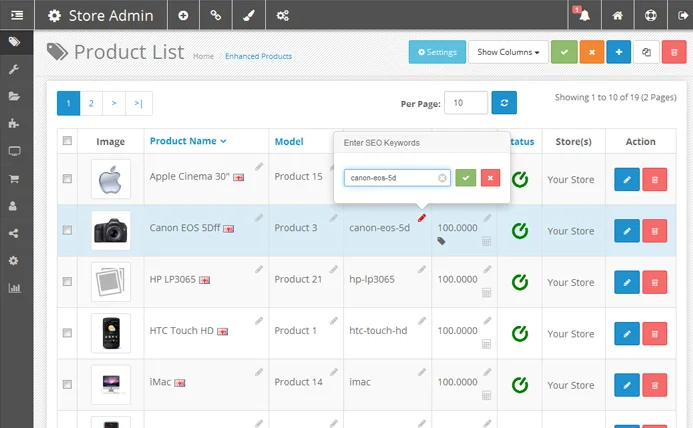Open the bar chart reports icon

[x=14, y=288]
